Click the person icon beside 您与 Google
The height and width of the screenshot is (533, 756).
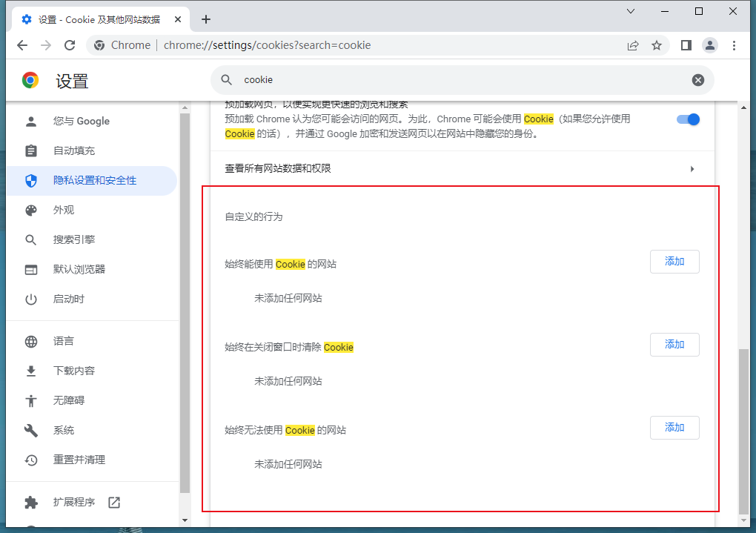31,121
